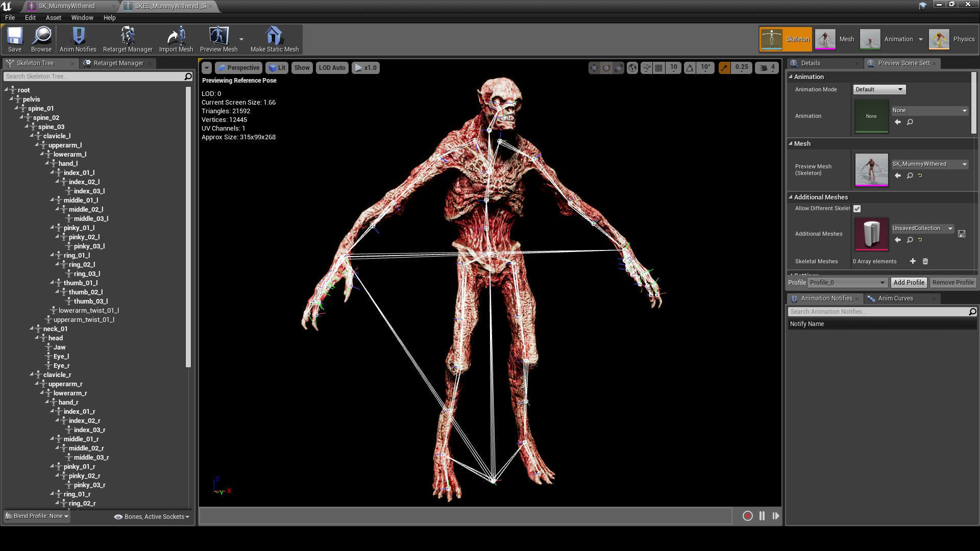Use selected asset arrow for Preview Mesh
980x551 pixels.
coord(898,176)
